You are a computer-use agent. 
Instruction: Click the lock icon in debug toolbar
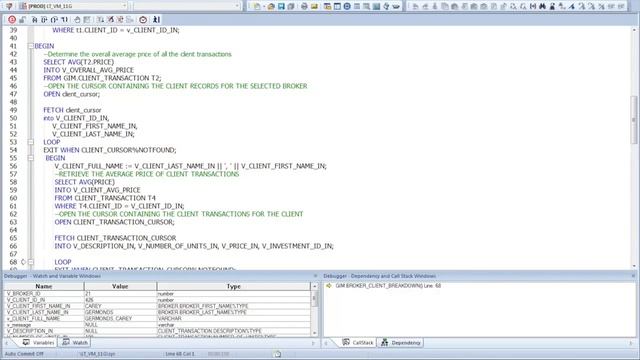22,20
